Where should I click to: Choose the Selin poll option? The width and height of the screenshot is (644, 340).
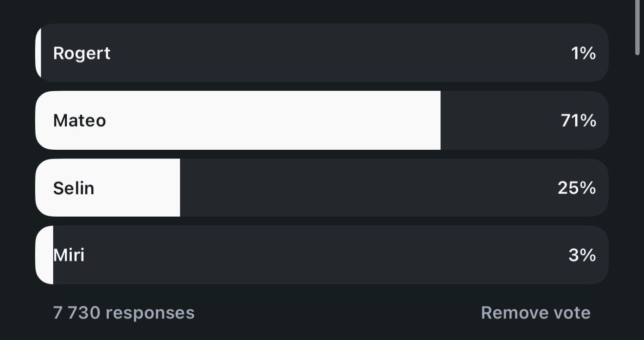322,188
